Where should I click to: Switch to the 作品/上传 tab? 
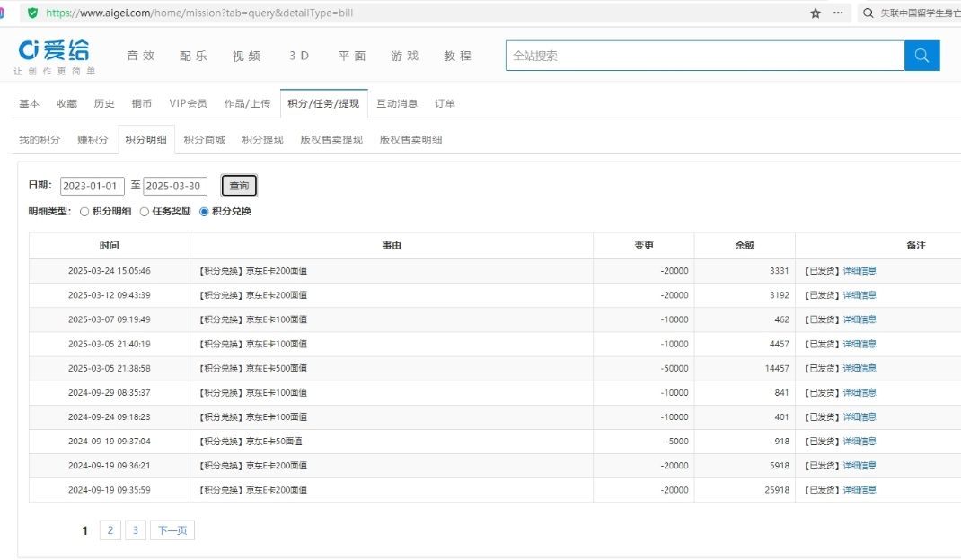click(247, 103)
